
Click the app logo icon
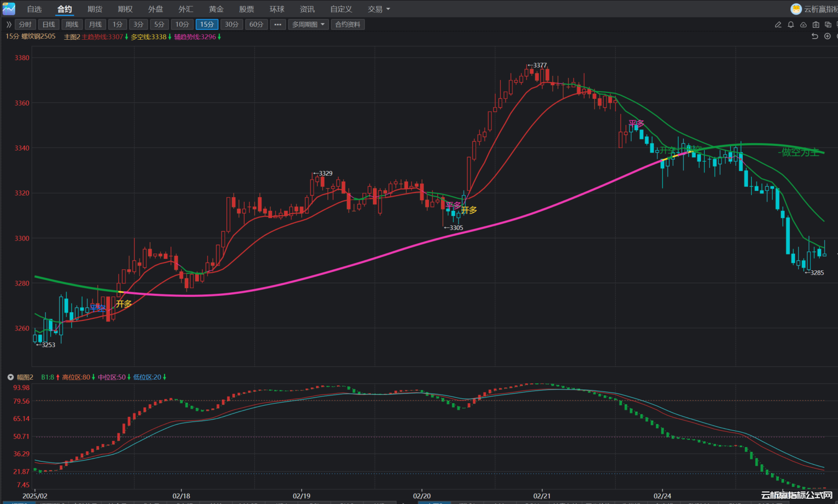pos(9,9)
